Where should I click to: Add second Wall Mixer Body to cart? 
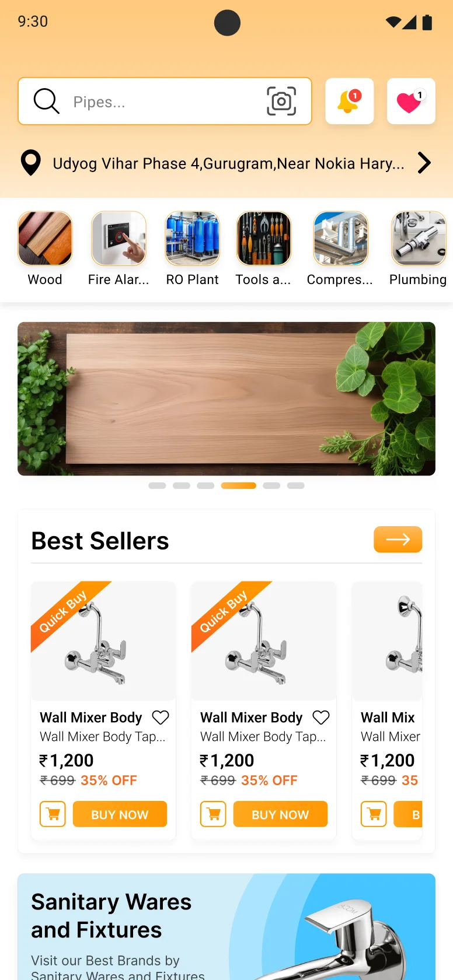[213, 814]
